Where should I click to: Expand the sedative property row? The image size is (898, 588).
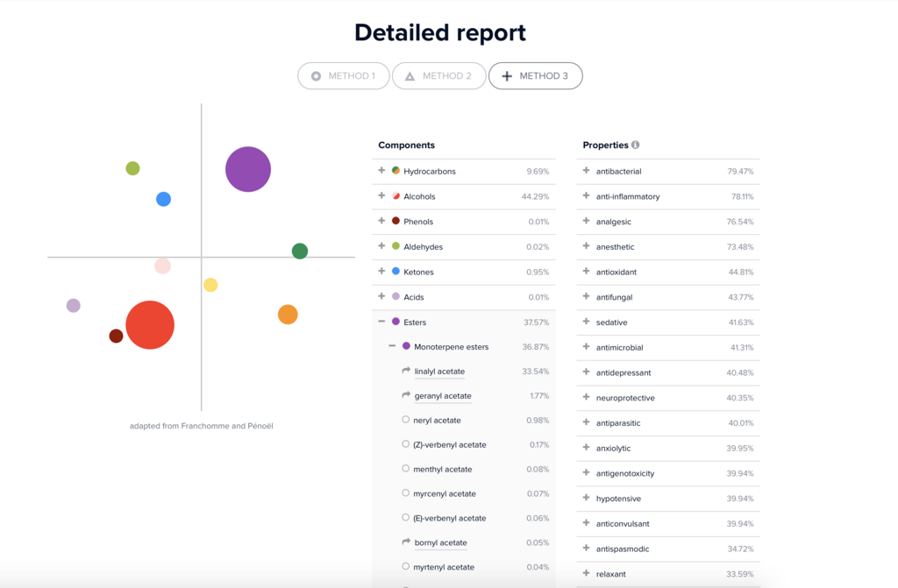pos(586,322)
